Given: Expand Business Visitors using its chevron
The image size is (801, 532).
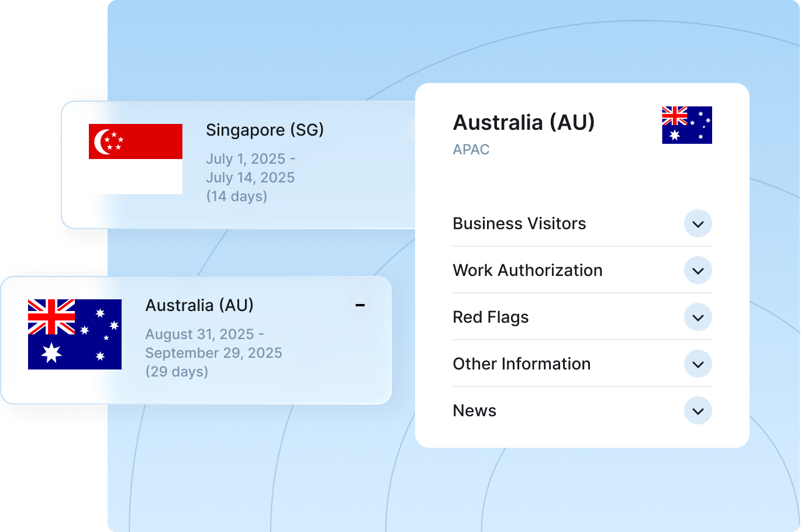Looking at the screenshot, I should click(x=698, y=224).
